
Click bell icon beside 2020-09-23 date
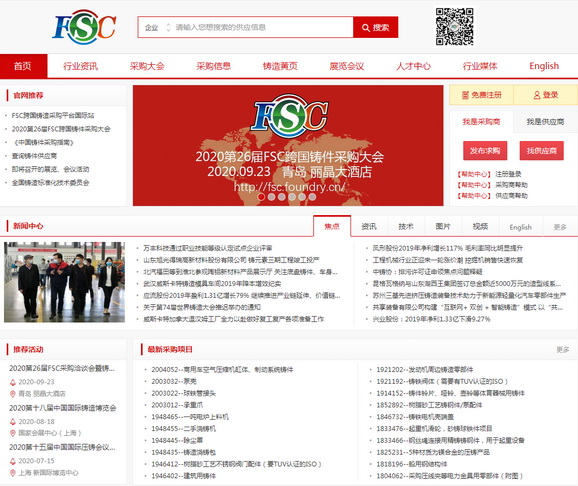(x=13, y=382)
